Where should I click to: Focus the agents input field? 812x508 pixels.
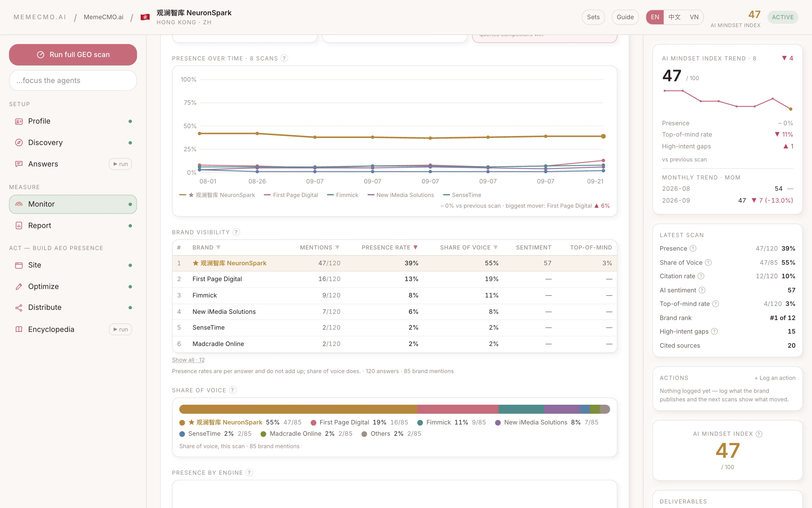pos(73,80)
